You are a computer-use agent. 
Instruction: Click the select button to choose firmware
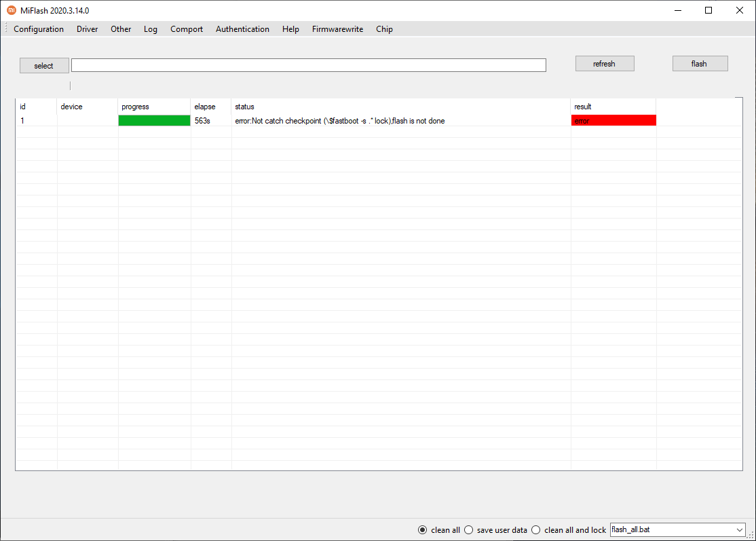(x=44, y=65)
